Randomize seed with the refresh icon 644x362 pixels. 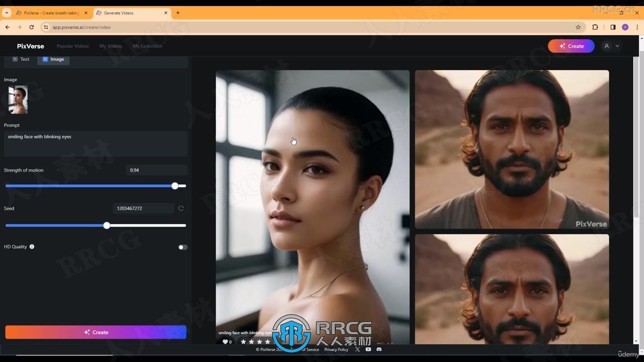tap(181, 208)
